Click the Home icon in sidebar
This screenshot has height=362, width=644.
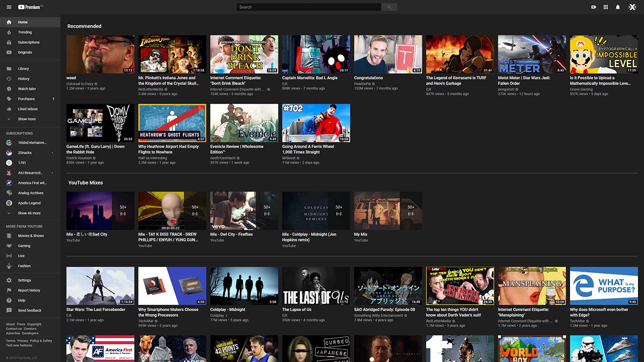(x=9, y=22)
